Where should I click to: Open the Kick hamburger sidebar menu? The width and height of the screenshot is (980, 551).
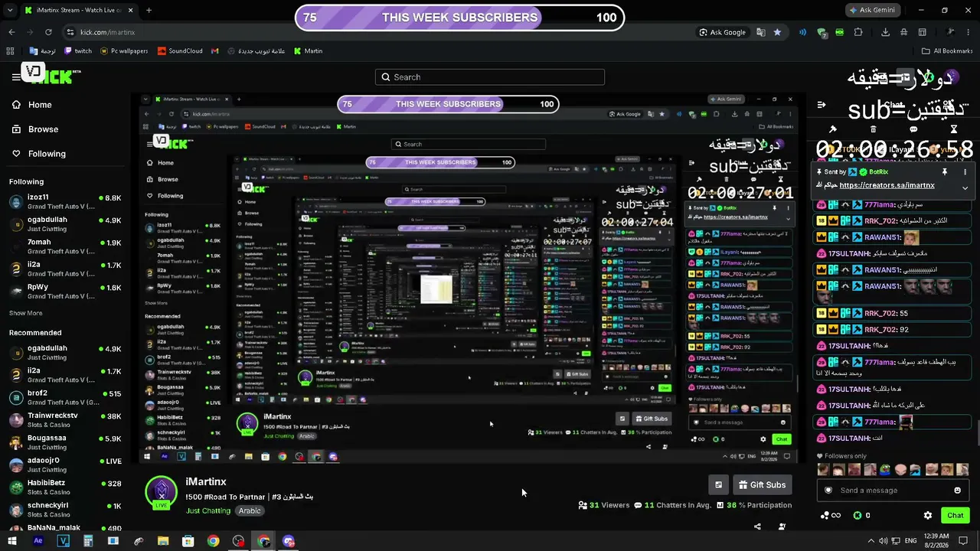(15, 76)
